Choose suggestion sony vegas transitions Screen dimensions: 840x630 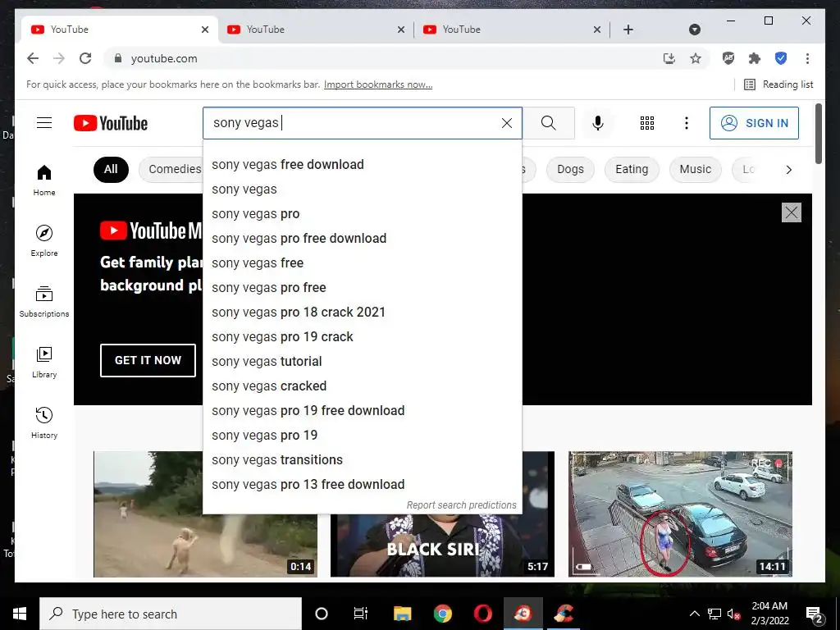[362, 460]
